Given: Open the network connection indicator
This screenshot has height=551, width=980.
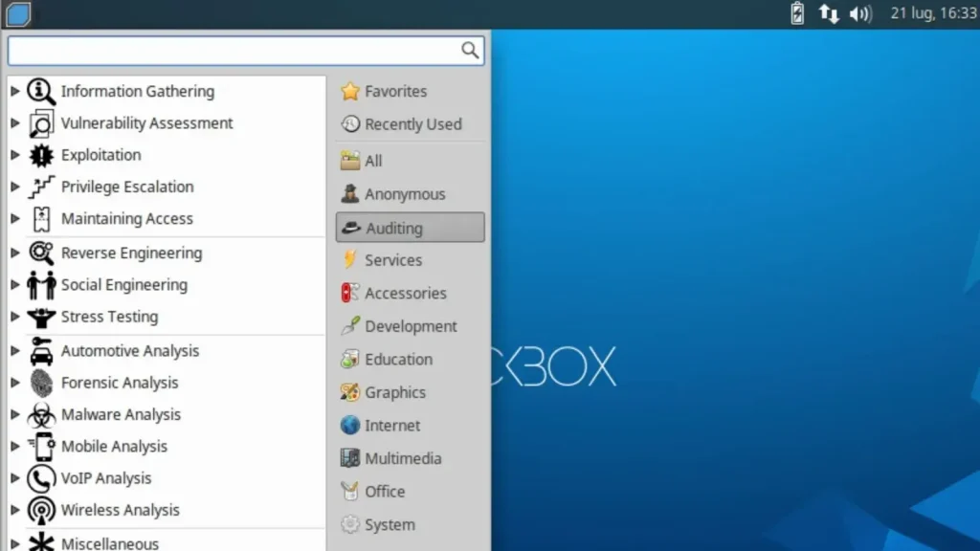Looking at the screenshot, I should pyautogui.click(x=829, y=13).
